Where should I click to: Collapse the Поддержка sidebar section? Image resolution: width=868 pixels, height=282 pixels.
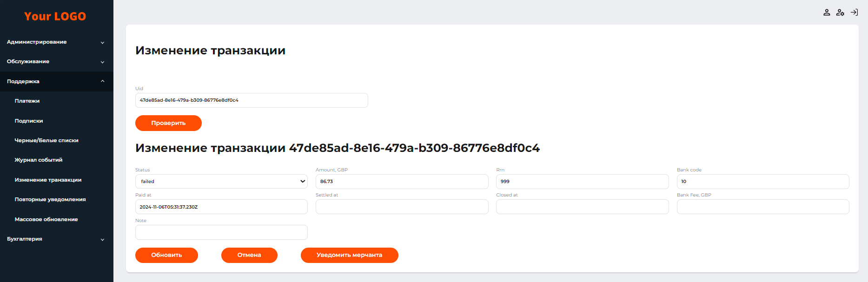coord(56,81)
